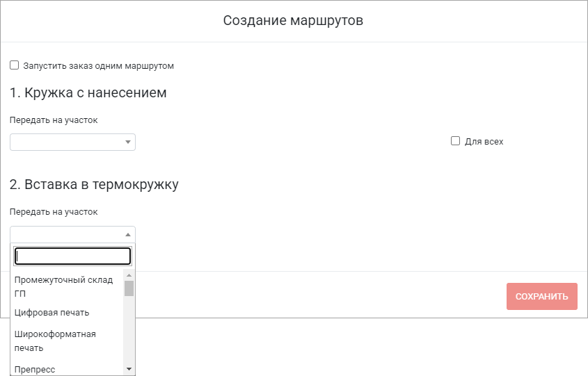Click the list scrollbar's down arrow
Screen dimensions: 588x376
coord(129,369)
